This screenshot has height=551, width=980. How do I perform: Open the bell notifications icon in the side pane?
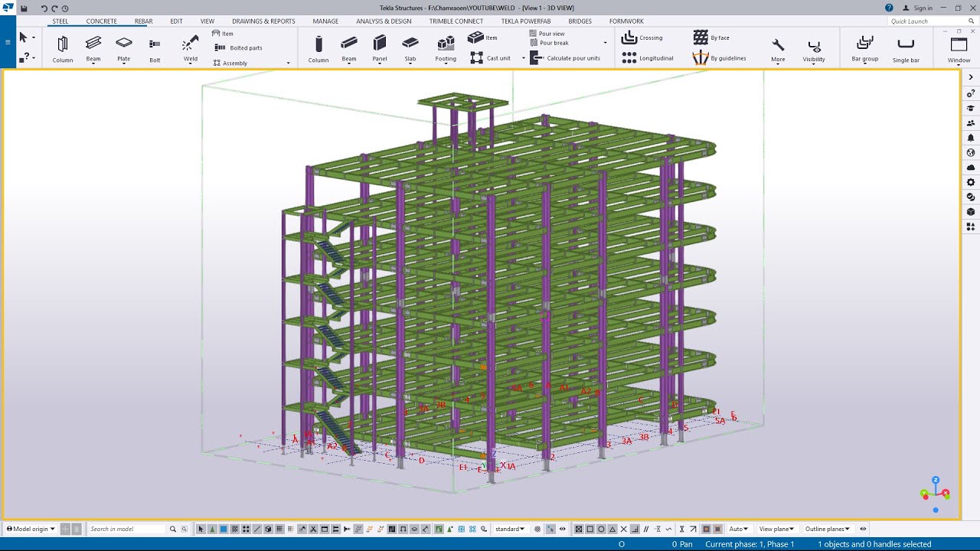[971, 138]
